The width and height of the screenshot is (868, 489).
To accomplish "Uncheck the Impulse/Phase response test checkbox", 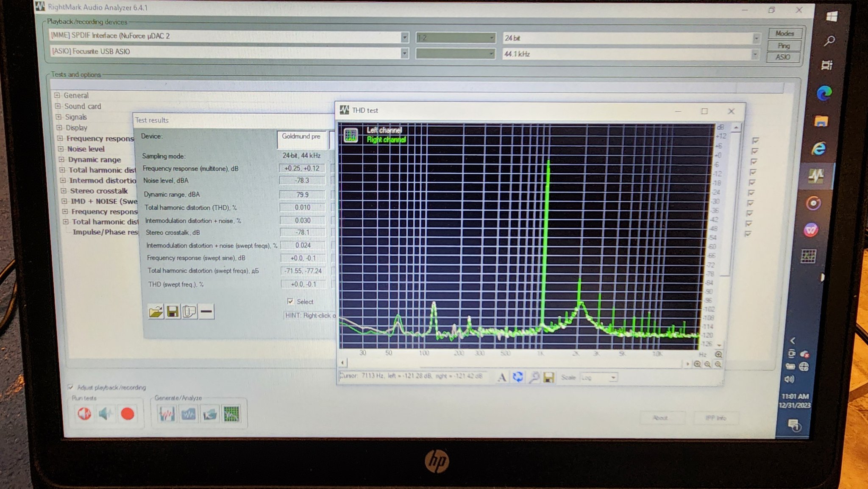I will coord(748,233).
